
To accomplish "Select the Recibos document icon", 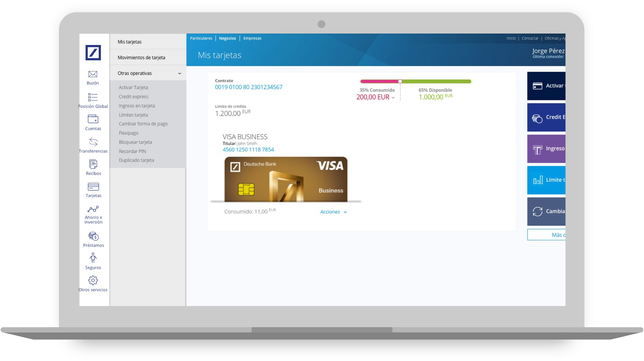I will (93, 165).
